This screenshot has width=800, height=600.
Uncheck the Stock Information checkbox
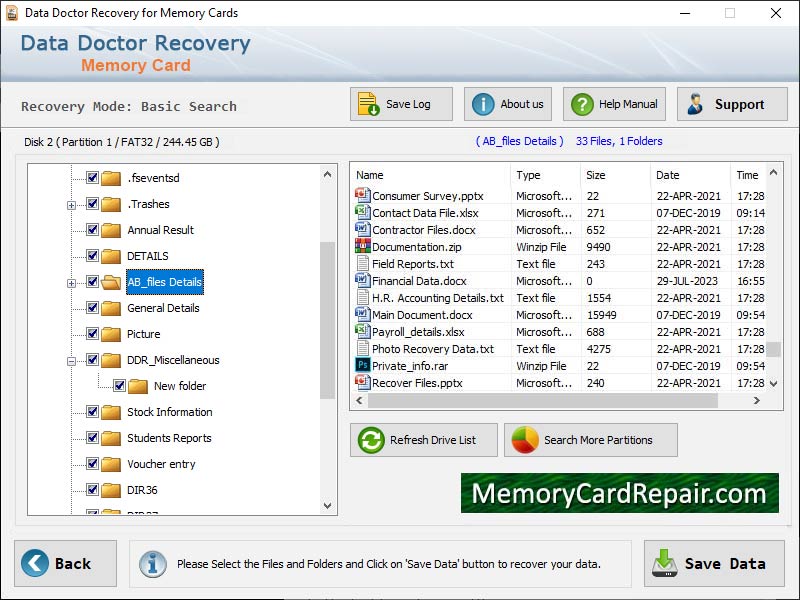91,412
